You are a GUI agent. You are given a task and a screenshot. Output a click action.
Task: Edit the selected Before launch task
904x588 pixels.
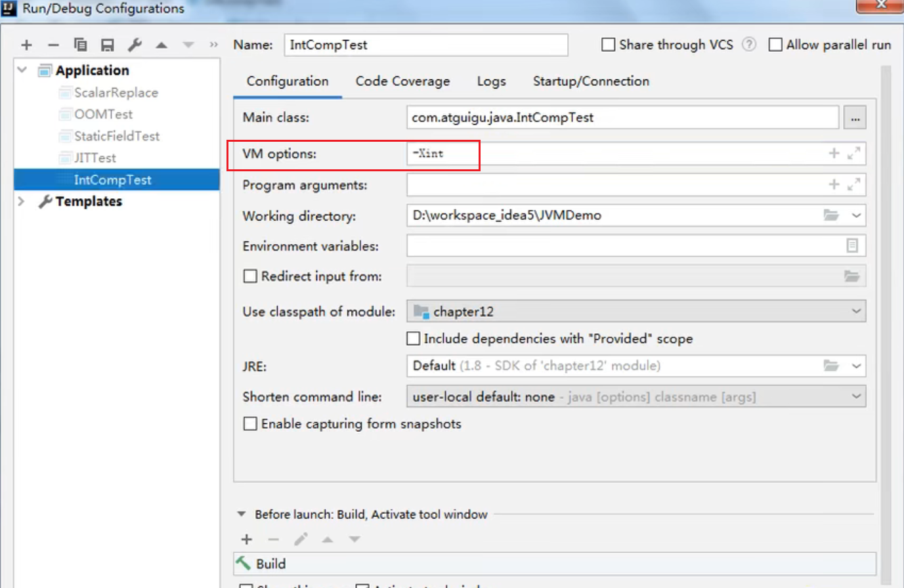click(301, 539)
